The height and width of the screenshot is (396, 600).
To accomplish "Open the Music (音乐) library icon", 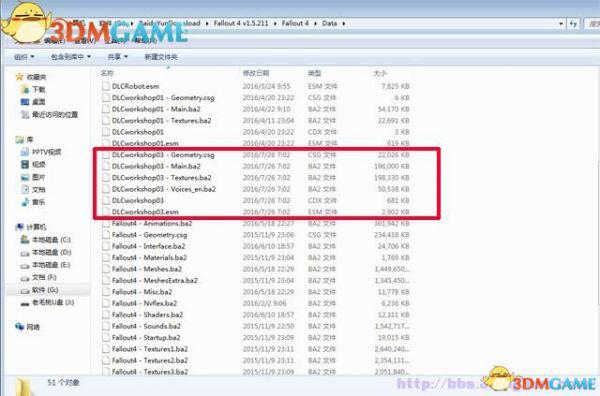I will pyautogui.click(x=25, y=202).
